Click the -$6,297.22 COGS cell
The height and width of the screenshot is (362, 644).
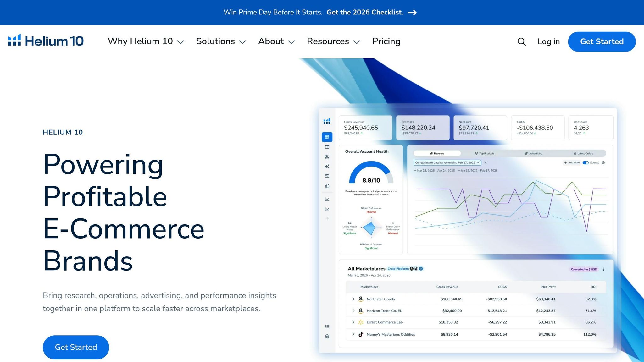pyautogui.click(x=497, y=322)
